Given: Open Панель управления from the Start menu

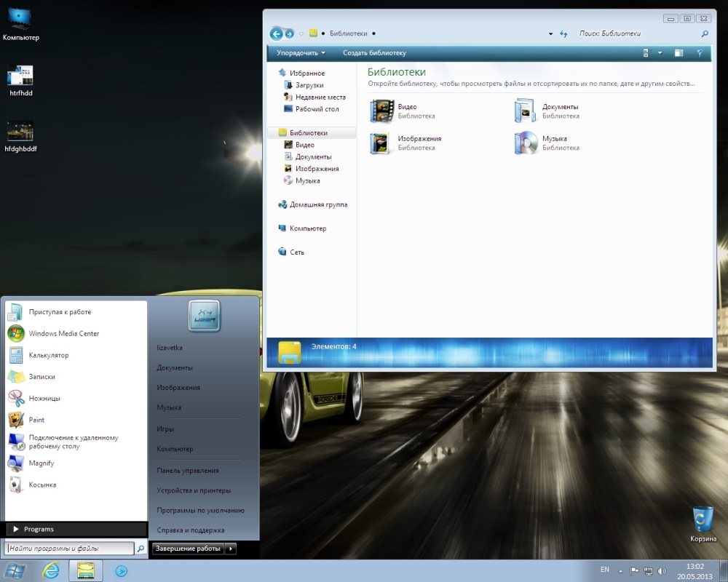Looking at the screenshot, I should [x=188, y=471].
